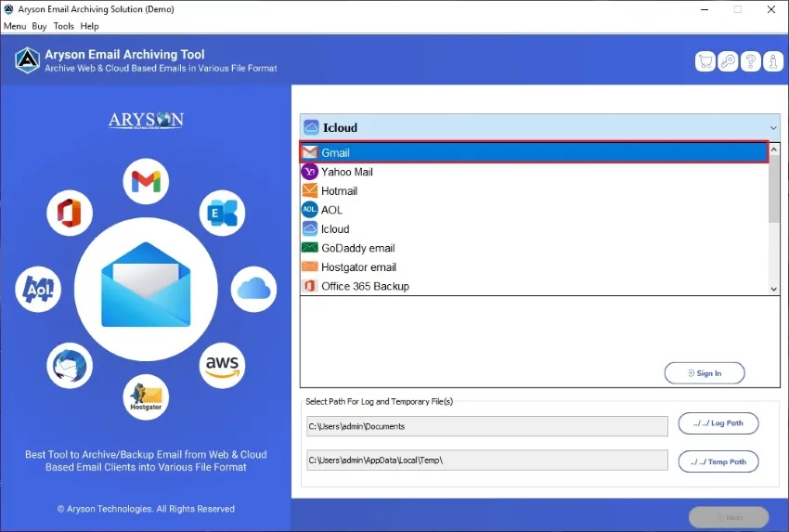Choose AOL in the dropdown list
The image size is (789, 532).
tap(535, 210)
